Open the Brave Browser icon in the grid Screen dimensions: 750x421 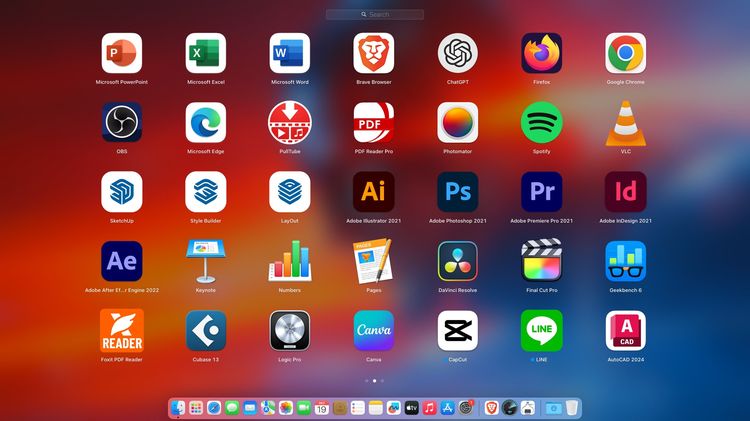coord(373,53)
